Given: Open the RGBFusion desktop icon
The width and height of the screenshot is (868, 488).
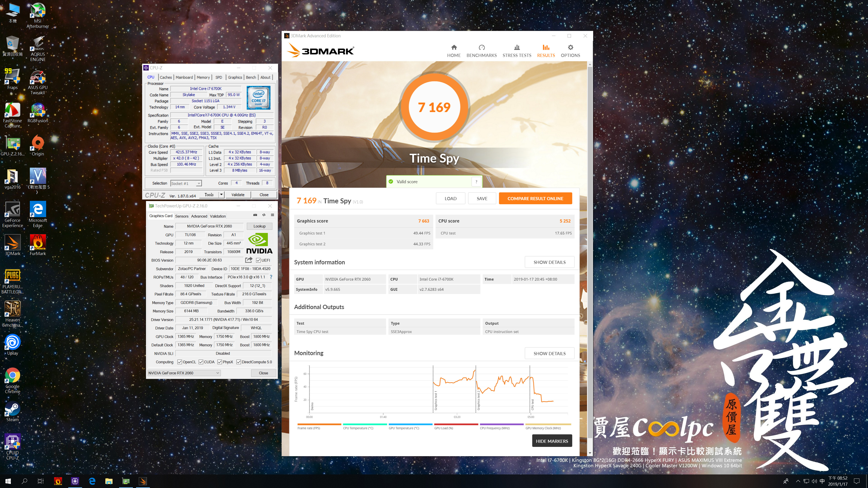Looking at the screenshot, I should pyautogui.click(x=38, y=113).
